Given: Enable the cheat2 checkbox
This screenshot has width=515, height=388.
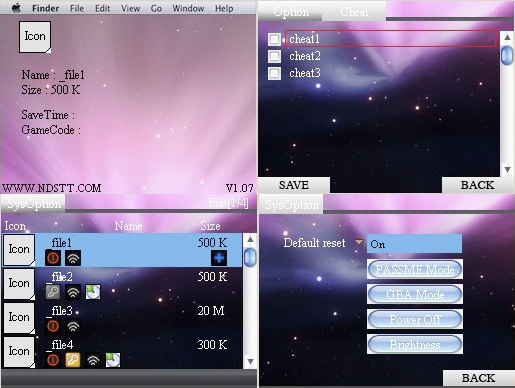Looking at the screenshot, I should pos(274,56).
